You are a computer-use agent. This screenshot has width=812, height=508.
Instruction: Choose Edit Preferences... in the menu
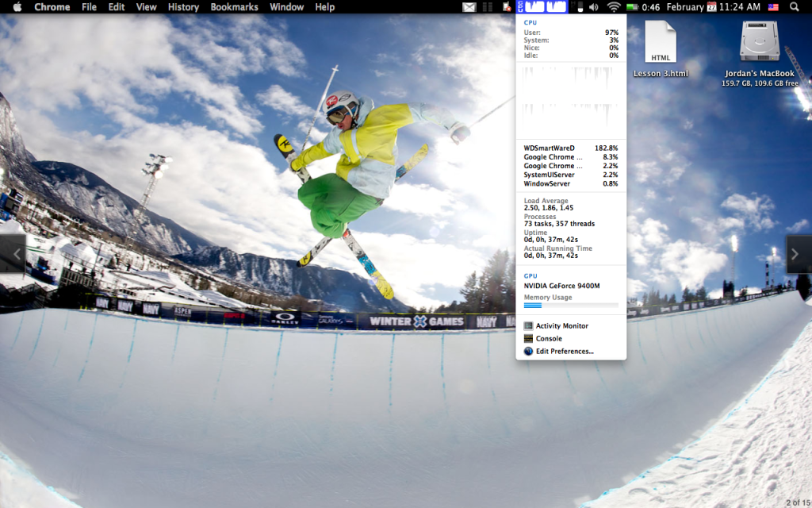565,351
